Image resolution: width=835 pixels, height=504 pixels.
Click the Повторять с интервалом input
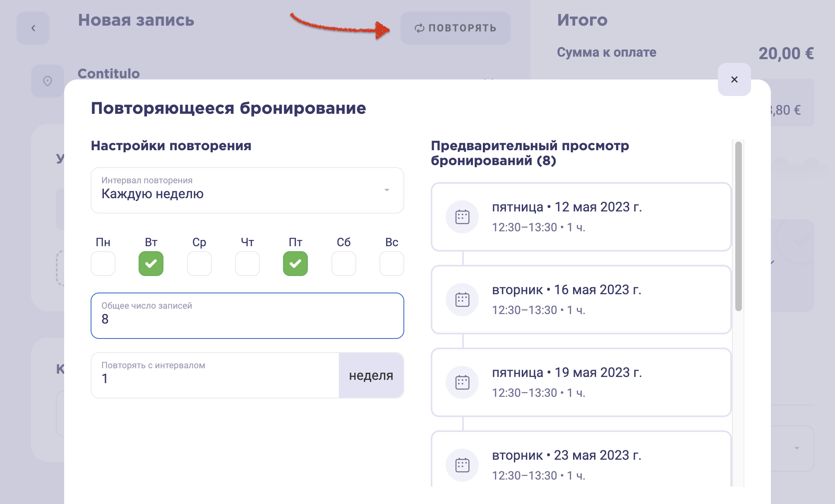click(215, 375)
